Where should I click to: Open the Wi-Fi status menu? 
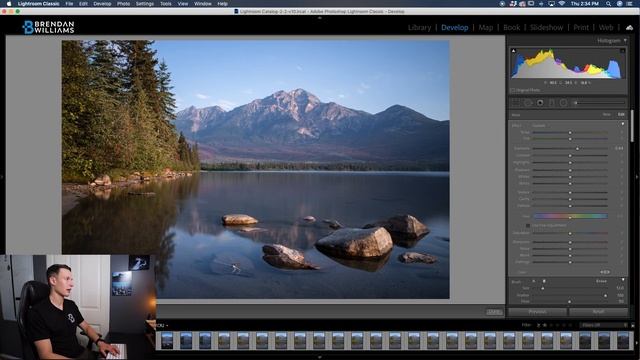coord(562,4)
